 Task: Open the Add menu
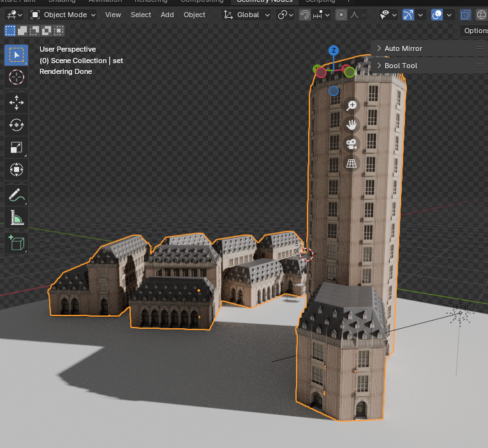click(167, 15)
